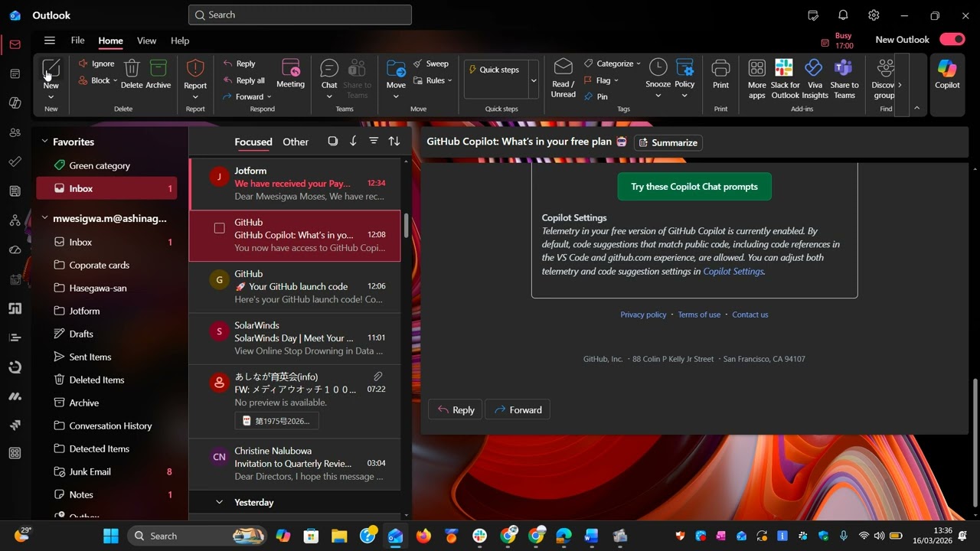Open the Copilot Settings link
This screenshot has width=980, height=551.
click(733, 271)
